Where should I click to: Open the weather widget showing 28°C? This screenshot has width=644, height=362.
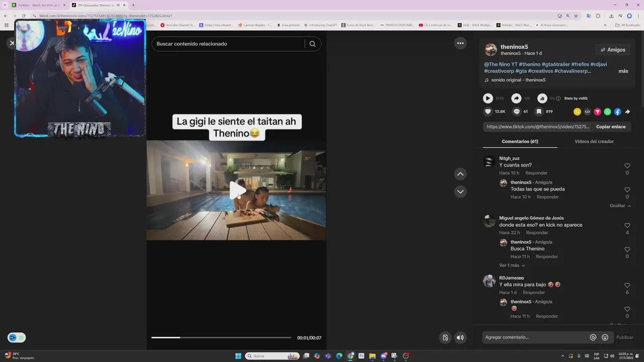coord(19,356)
